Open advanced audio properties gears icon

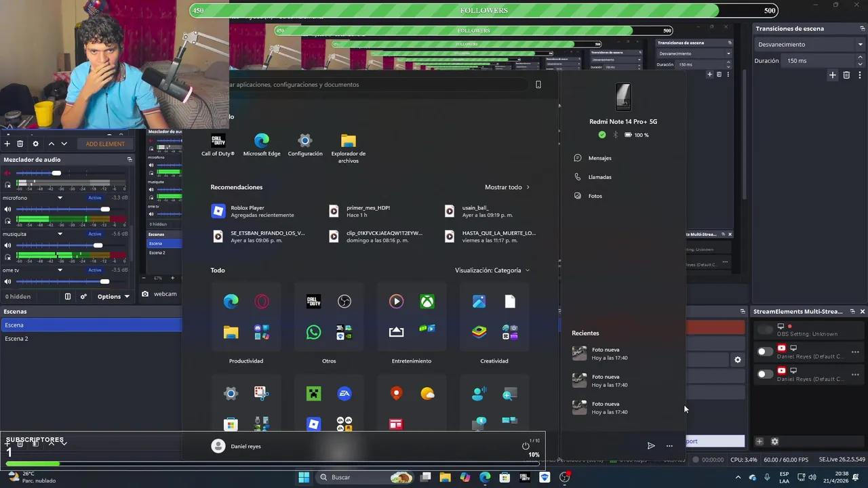click(x=83, y=296)
